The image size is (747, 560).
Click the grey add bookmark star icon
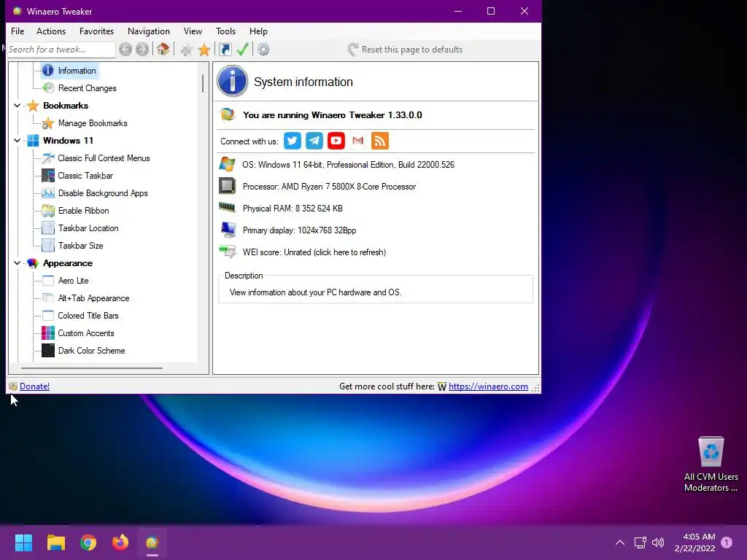186,50
